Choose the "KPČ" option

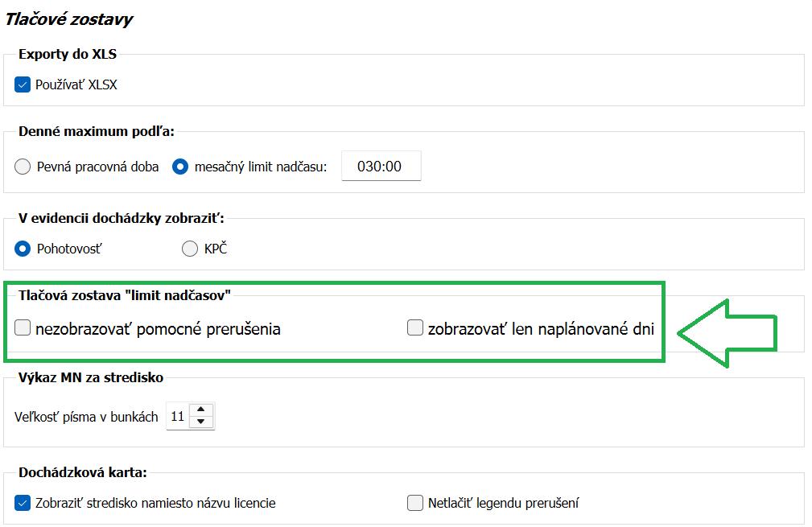pyautogui.click(x=191, y=249)
